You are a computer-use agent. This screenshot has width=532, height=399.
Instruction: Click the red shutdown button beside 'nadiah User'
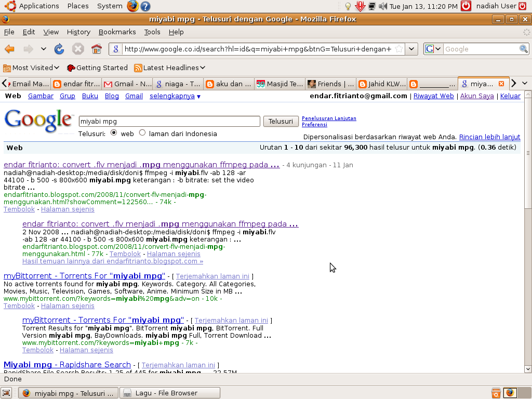click(523, 6)
